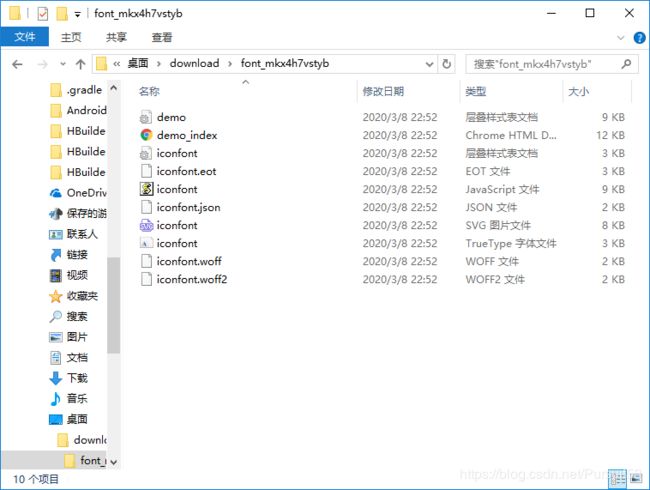Click the download breadcrumb segment
Screen dimensions: 650x490
[x=194, y=63]
